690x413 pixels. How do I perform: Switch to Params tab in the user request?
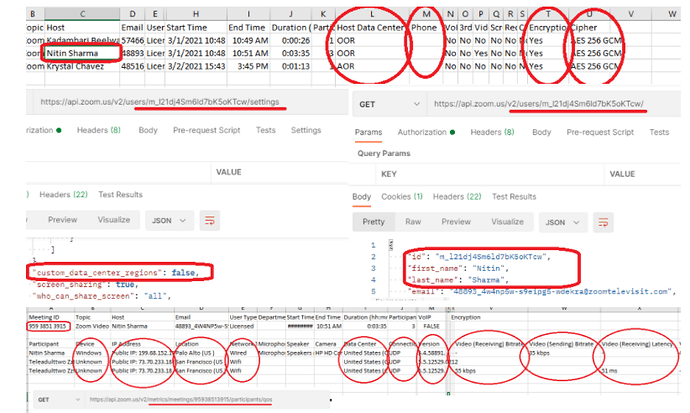pos(368,132)
